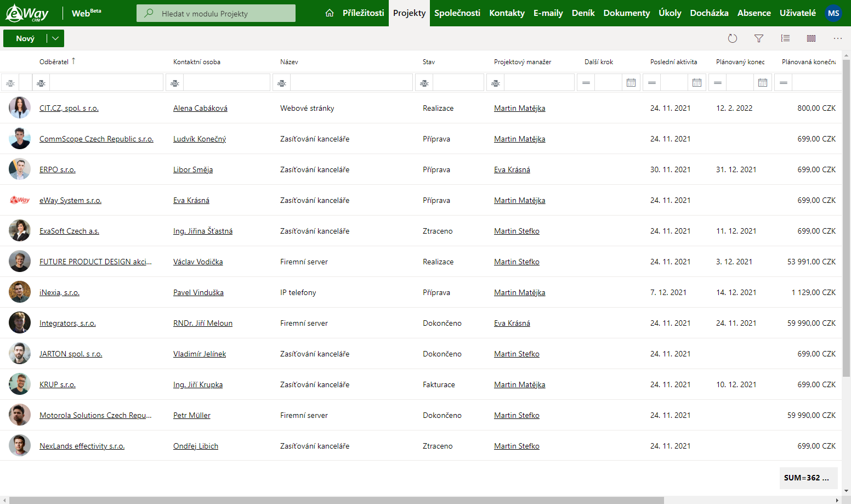Viewport: 851px width, 504px height.
Task: Open the CIT.CZ, spol. s r.o. link
Action: (69, 109)
